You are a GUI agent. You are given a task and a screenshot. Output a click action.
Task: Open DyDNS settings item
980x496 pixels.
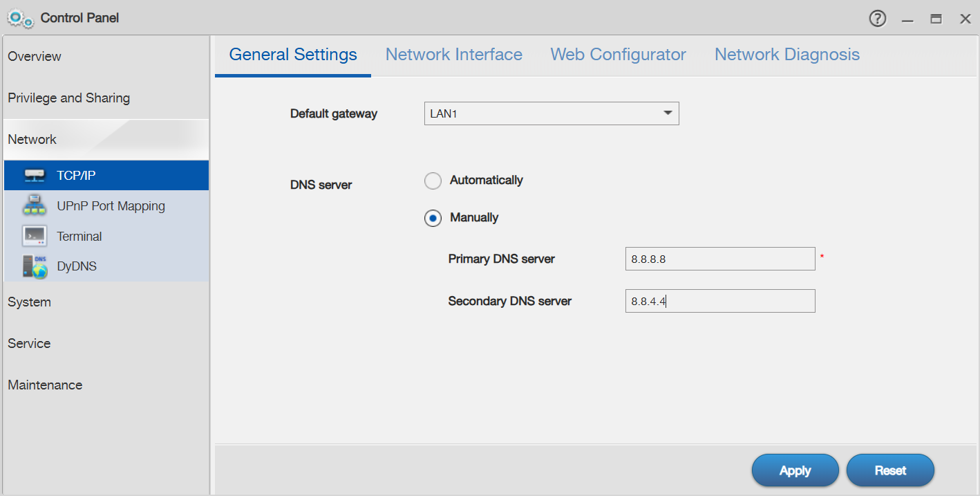coord(106,266)
